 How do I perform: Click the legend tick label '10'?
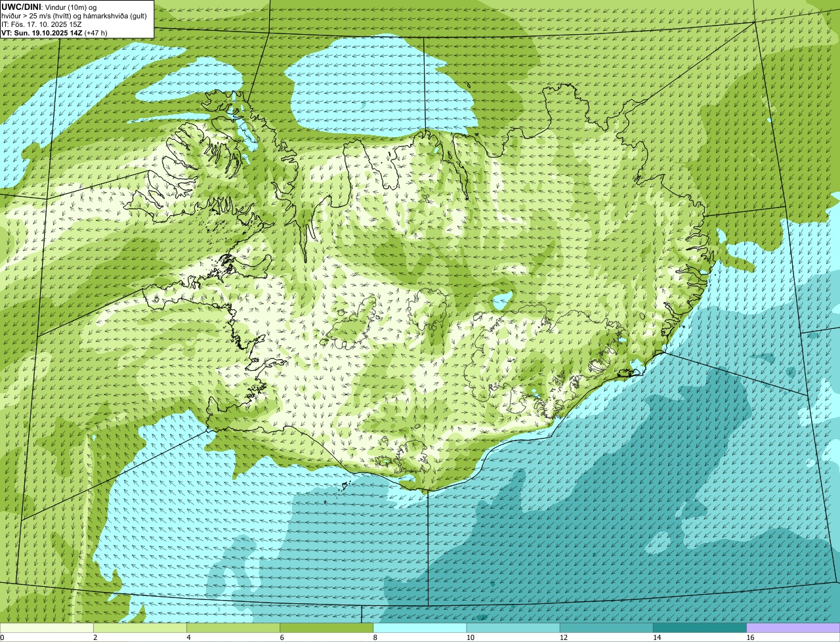tap(471, 637)
